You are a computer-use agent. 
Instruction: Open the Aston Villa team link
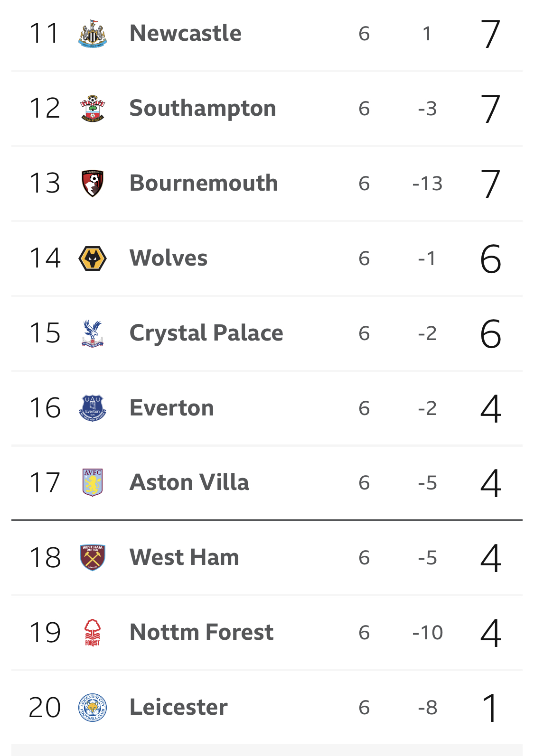pos(189,482)
